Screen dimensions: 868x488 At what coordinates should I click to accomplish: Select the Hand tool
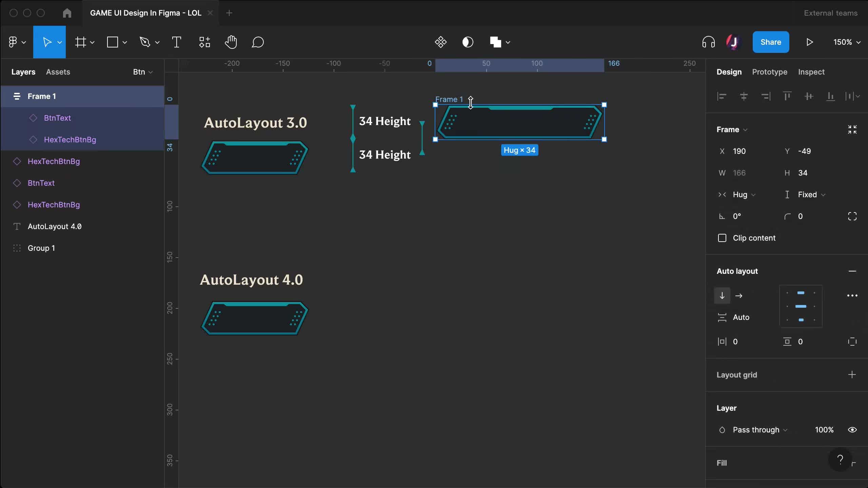coord(231,42)
